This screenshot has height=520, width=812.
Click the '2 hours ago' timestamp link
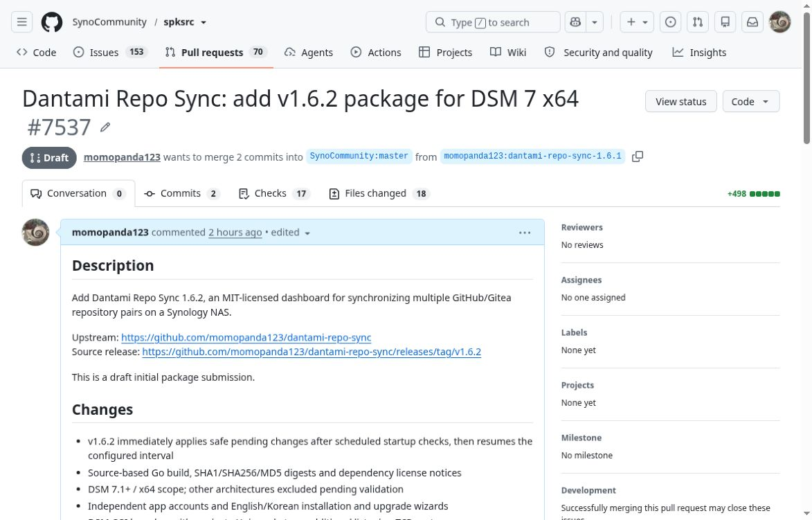coord(235,233)
